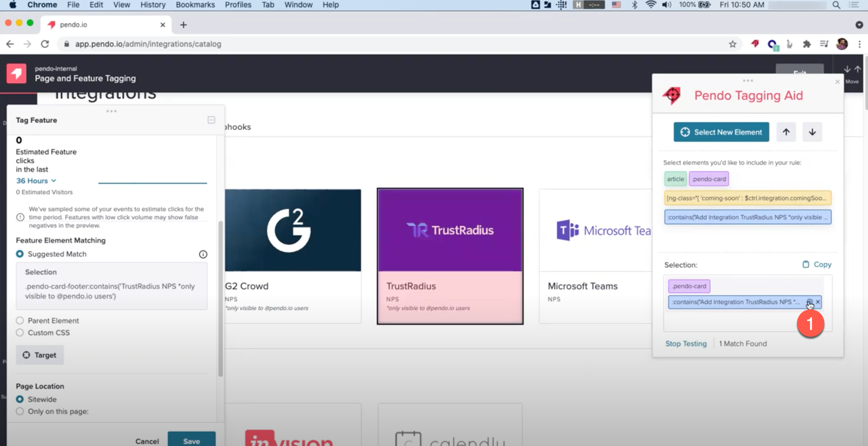Click the Tagging Aid drag handle dots

point(748,81)
